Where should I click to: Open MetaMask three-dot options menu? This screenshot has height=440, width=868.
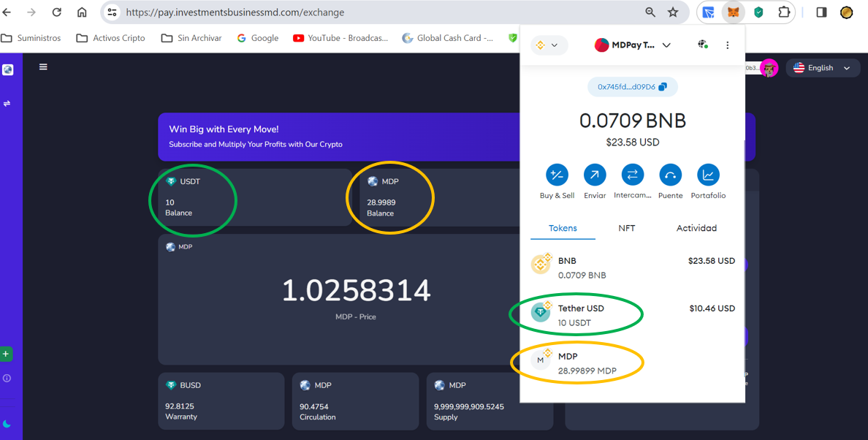pyautogui.click(x=727, y=45)
